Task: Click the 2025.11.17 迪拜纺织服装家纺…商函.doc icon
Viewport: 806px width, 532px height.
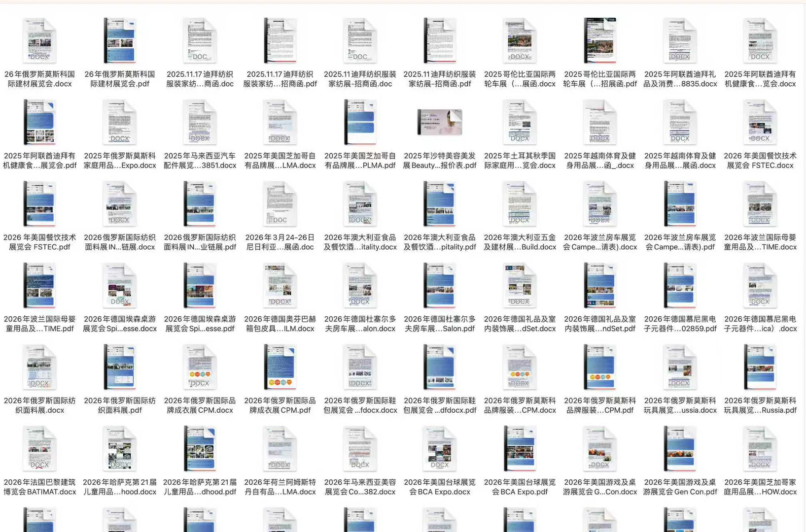Action: (200, 40)
